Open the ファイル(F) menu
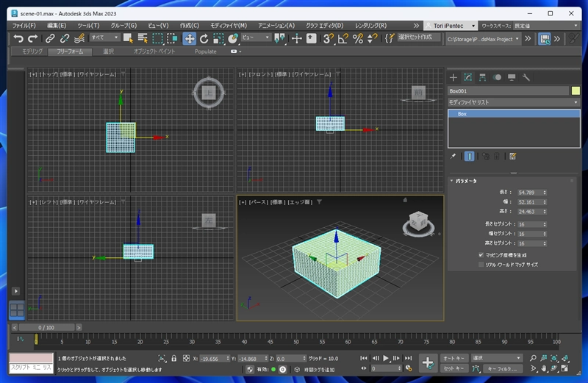The width and height of the screenshot is (588, 383). pyautogui.click(x=24, y=26)
